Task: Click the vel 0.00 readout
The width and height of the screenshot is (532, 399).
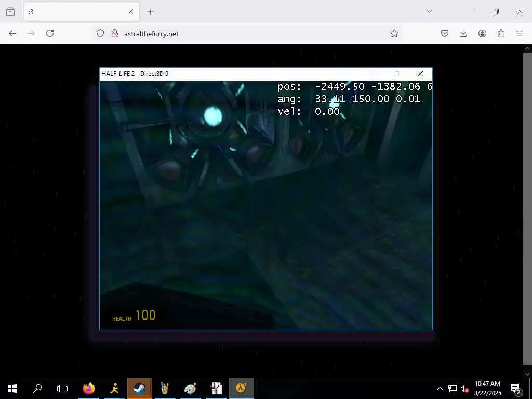Action: click(x=309, y=111)
